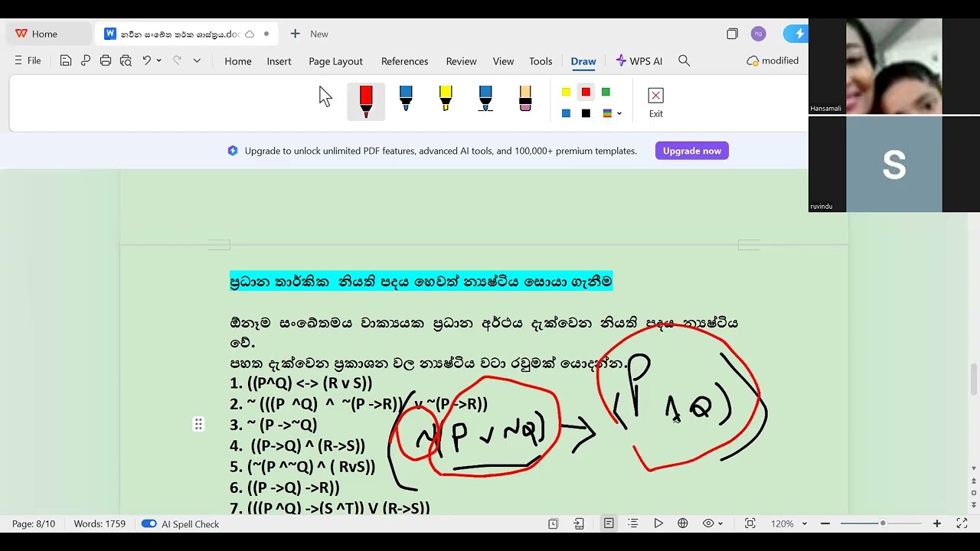Select the eraser tool
Image resolution: width=980 pixels, height=551 pixels.
tap(525, 98)
